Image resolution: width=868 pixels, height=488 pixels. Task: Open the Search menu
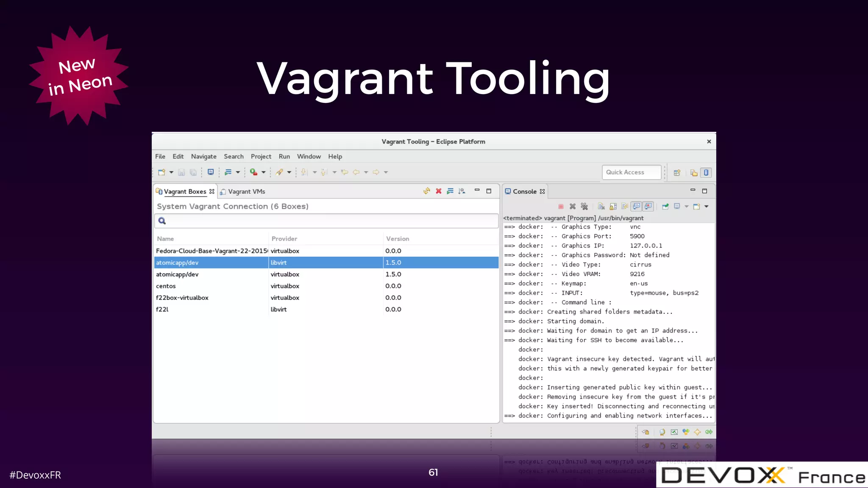[234, 156]
